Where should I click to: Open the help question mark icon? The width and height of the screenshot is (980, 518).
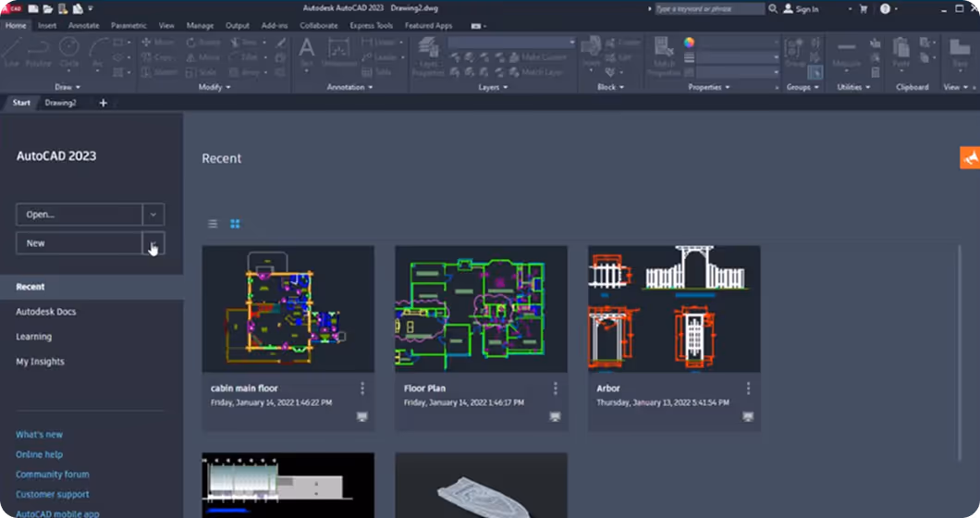pos(885,8)
